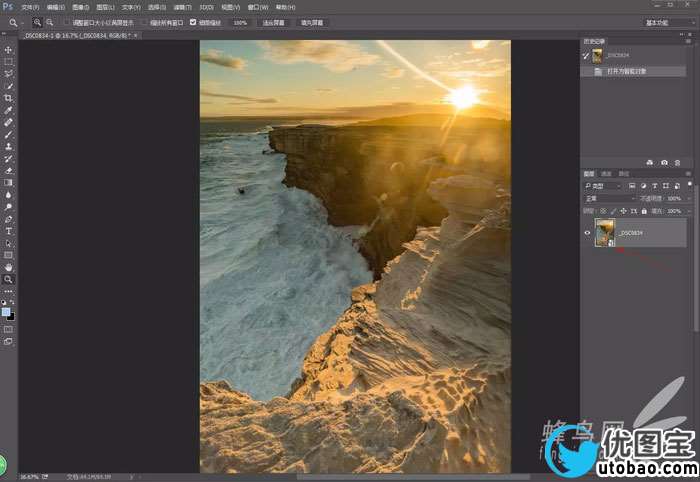Open the Layer menu
The height and width of the screenshot is (482, 700).
[106, 7]
